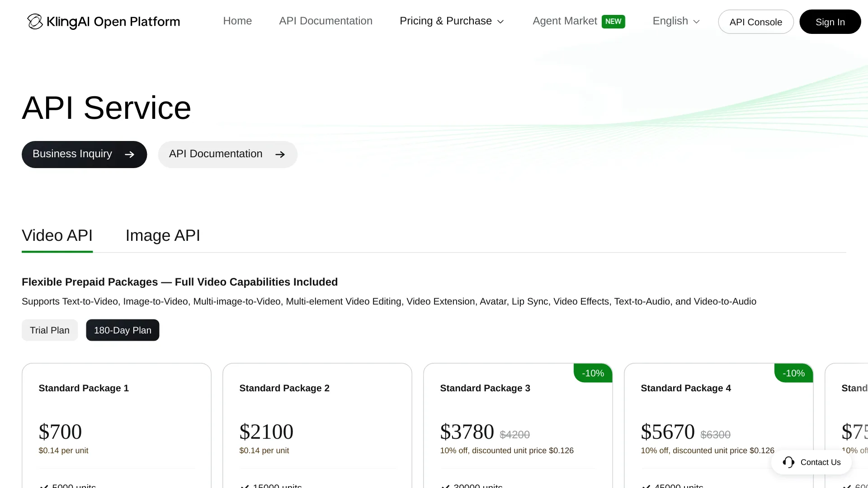The width and height of the screenshot is (868, 488).
Task: Click the Standard Package 2 card title
Action: coord(284,388)
